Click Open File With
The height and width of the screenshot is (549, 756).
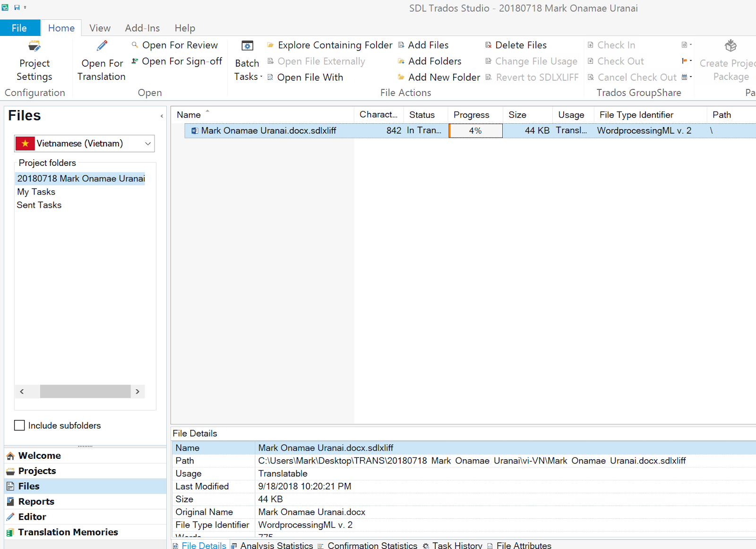305,77
